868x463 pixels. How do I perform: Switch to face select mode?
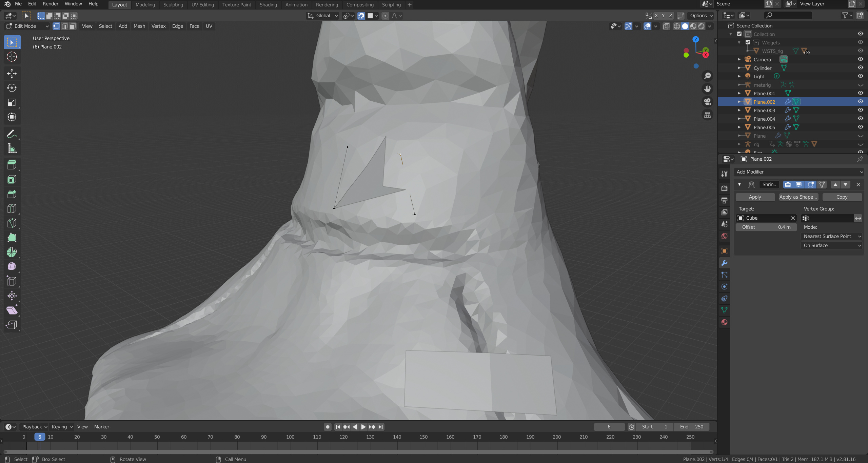[x=73, y=26]
